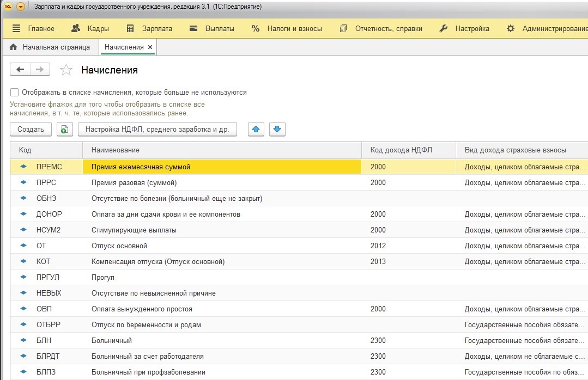
Task: Click the documents icon next to Отчетность, справки
Action: [x=343, y=28]
